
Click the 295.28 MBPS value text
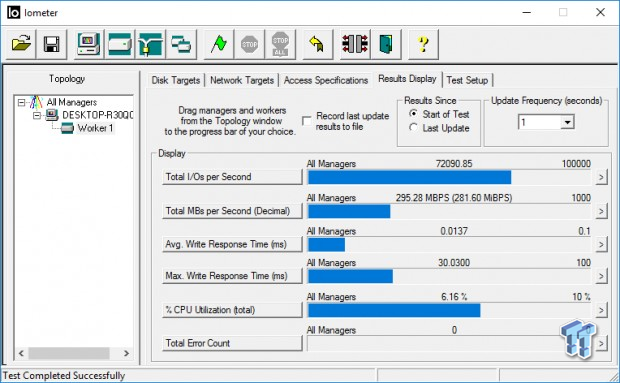tap(454, 198)
